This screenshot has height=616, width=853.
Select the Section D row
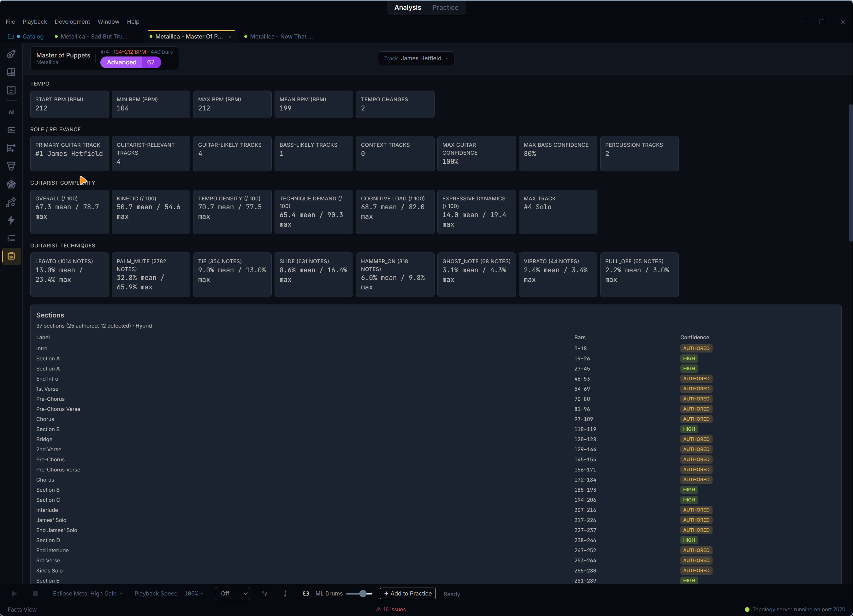435,540
